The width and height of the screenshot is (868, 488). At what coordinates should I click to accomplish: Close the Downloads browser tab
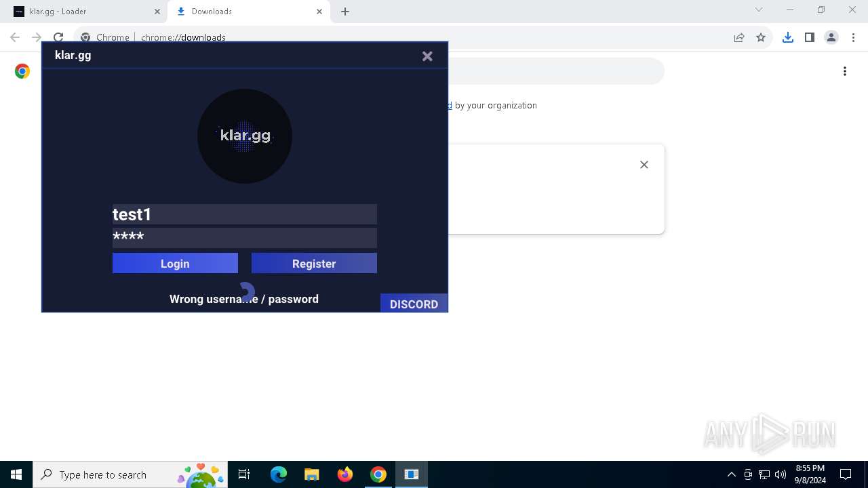319,12
